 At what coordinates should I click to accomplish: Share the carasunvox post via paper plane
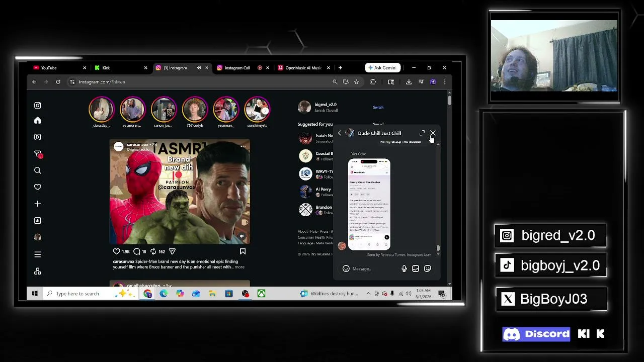pos(172,251)
